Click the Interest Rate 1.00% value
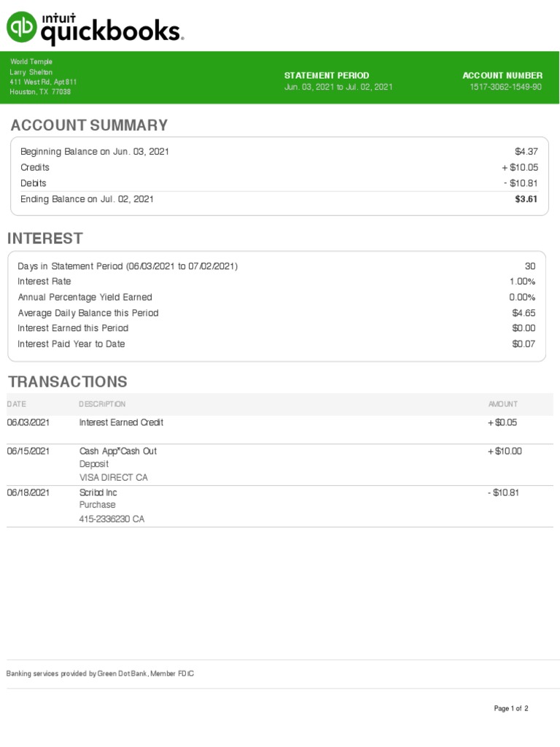Image resolution: width=560 pixels, height=747 pixels. coord(522,282)
